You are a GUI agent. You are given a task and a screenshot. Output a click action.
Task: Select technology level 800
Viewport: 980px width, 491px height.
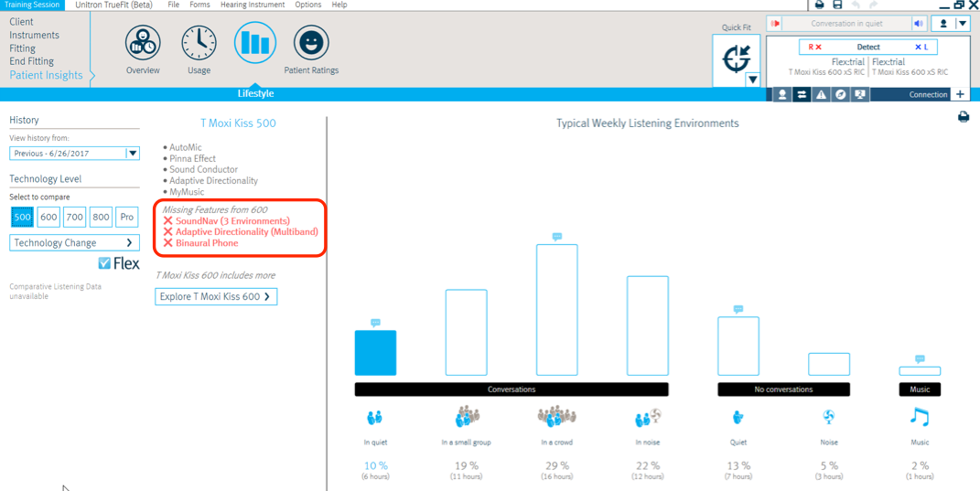pyautogui.click(x=101, y=218)
